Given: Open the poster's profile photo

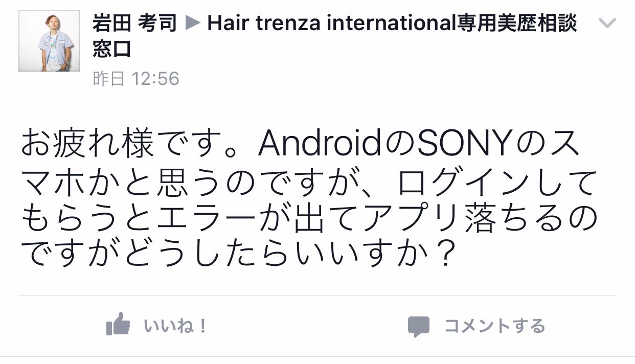Looking at the screenshot, I should (x=49, y=41).
